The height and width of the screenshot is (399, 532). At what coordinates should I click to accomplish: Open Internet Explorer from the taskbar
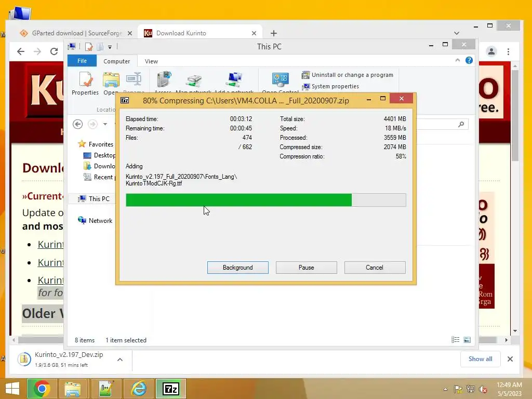tap(139, 389)
